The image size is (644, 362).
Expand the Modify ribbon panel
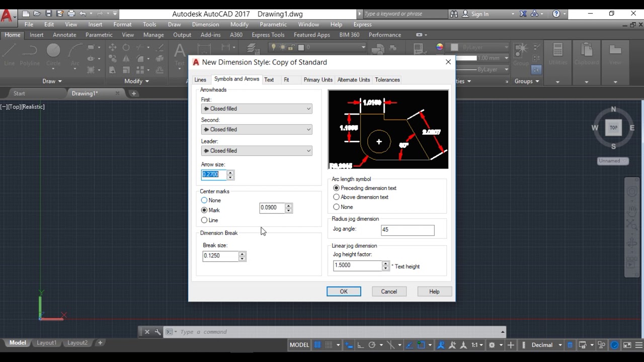[136, 81]
